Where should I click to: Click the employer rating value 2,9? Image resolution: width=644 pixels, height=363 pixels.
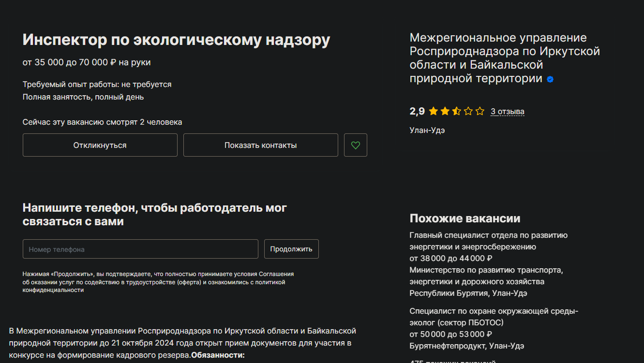417,112
